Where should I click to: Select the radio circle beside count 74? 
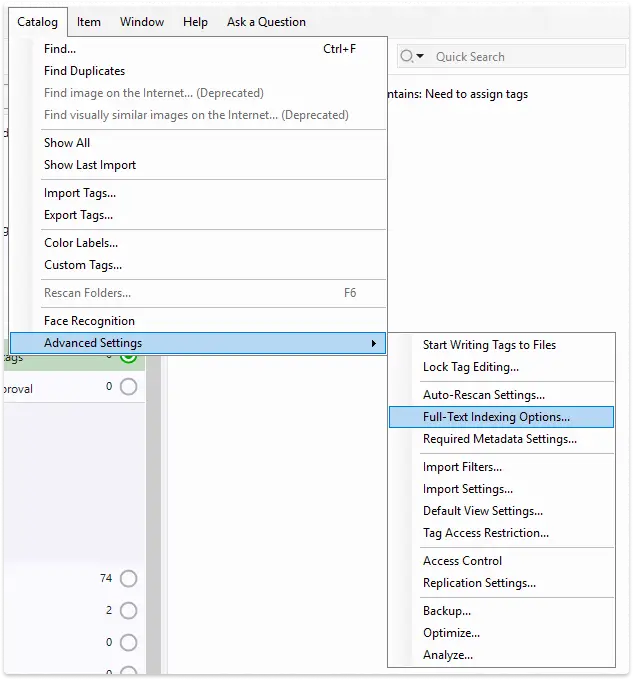(x=128, y=578)
